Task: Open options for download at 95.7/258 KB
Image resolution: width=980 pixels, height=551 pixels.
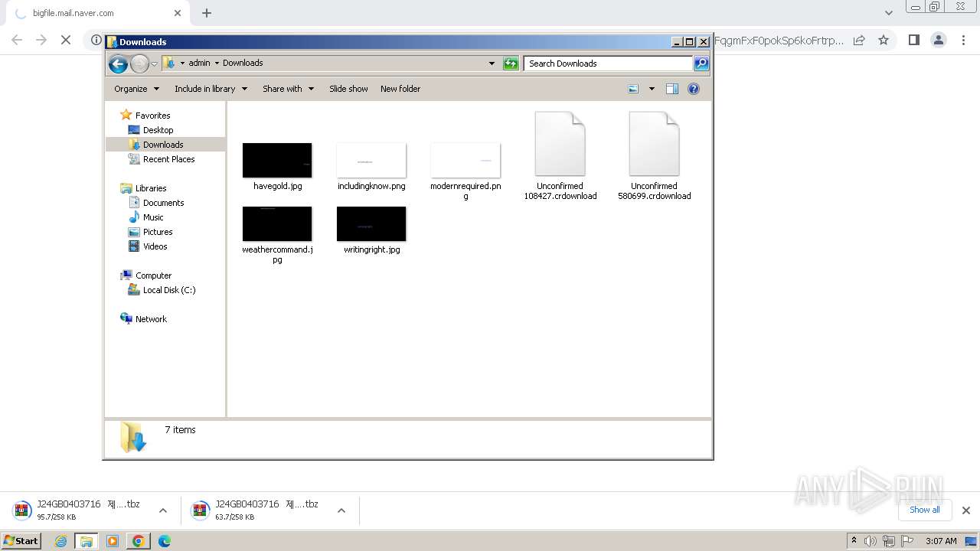Action: (x=163, y=510)
